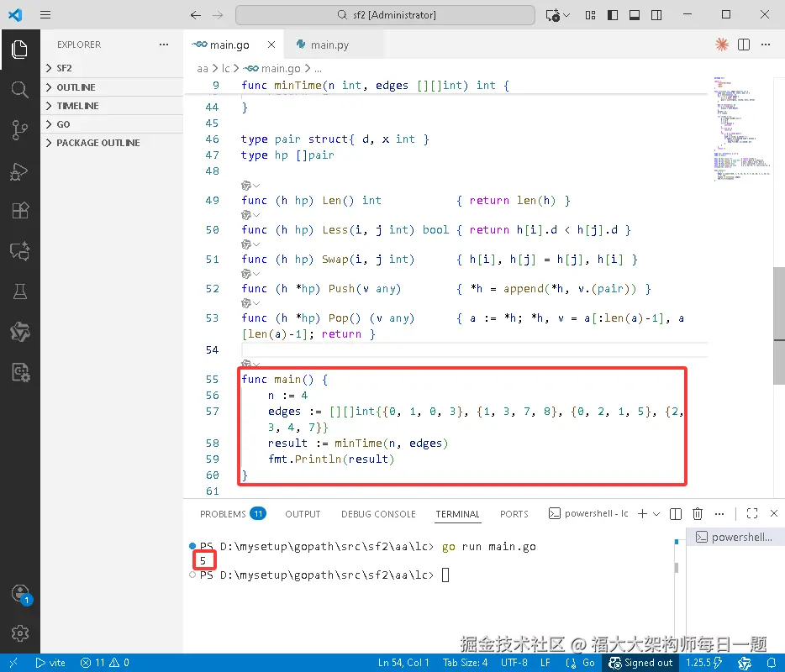Image resolution: width=785 pixels, height=672 pixels.
Task: Change UTF-8 file encoding
Action: coord(514,663)
